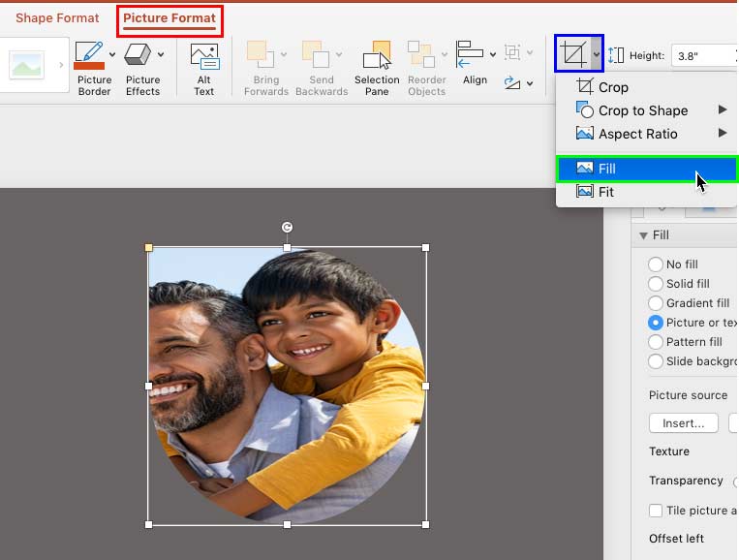Click the Align icon
The image size is (739, 560).
pyautogui.click(x=470, y=54)
